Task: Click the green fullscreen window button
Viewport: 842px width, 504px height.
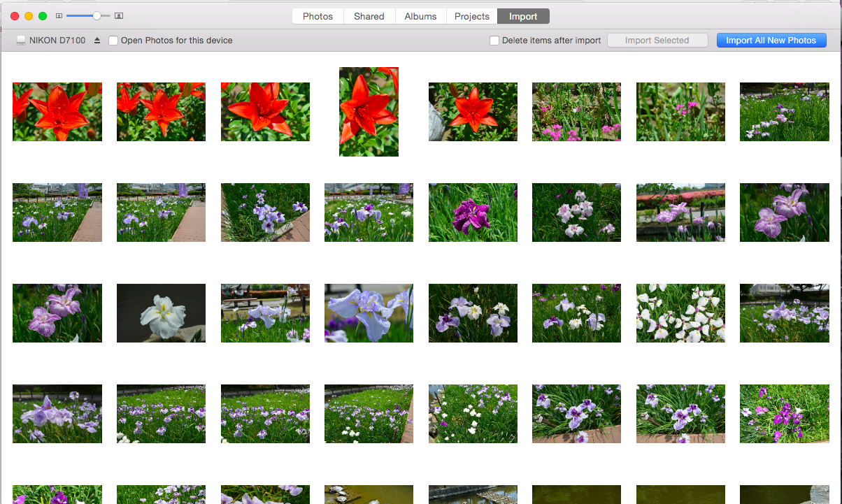Action: tap(43, 15)
